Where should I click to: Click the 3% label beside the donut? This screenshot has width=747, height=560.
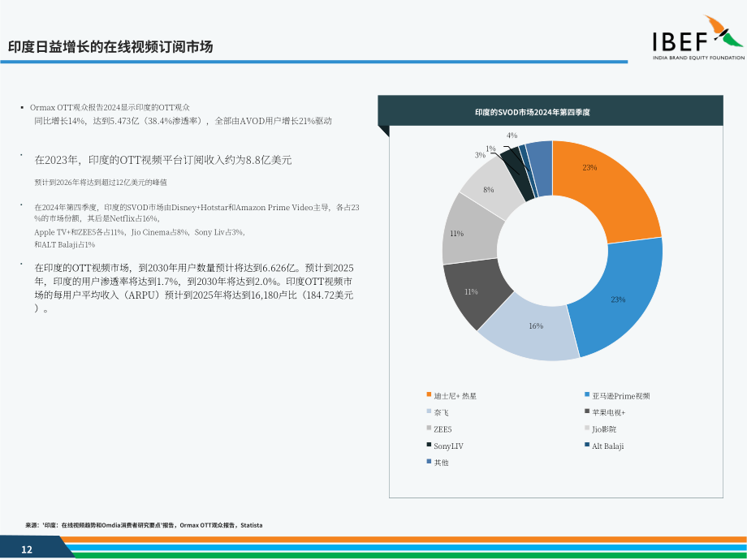click(x=480, y=155)
